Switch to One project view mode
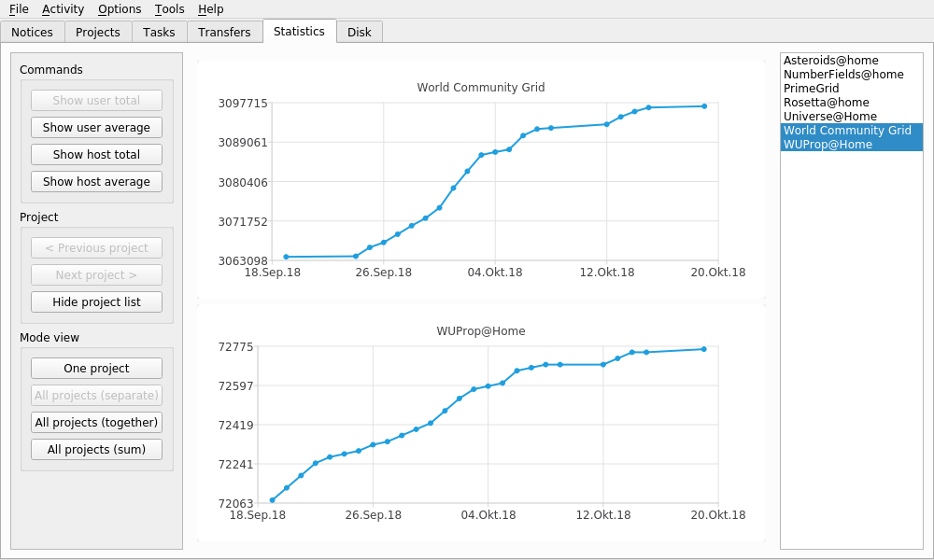The image size is (934, 560). (x=96, y=369)
